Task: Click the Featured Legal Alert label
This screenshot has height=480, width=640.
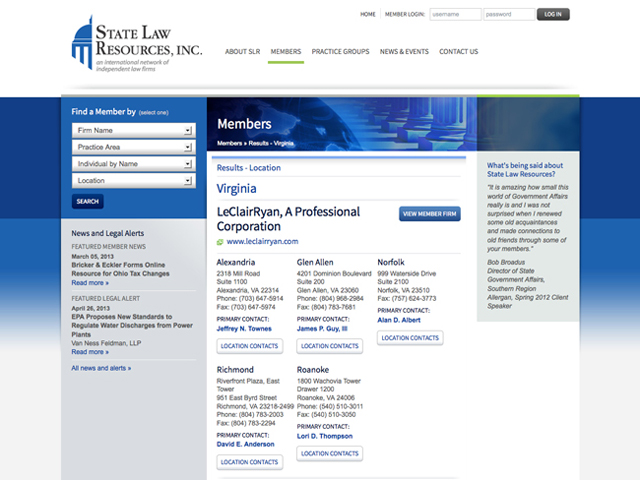Action: (106, 298)
